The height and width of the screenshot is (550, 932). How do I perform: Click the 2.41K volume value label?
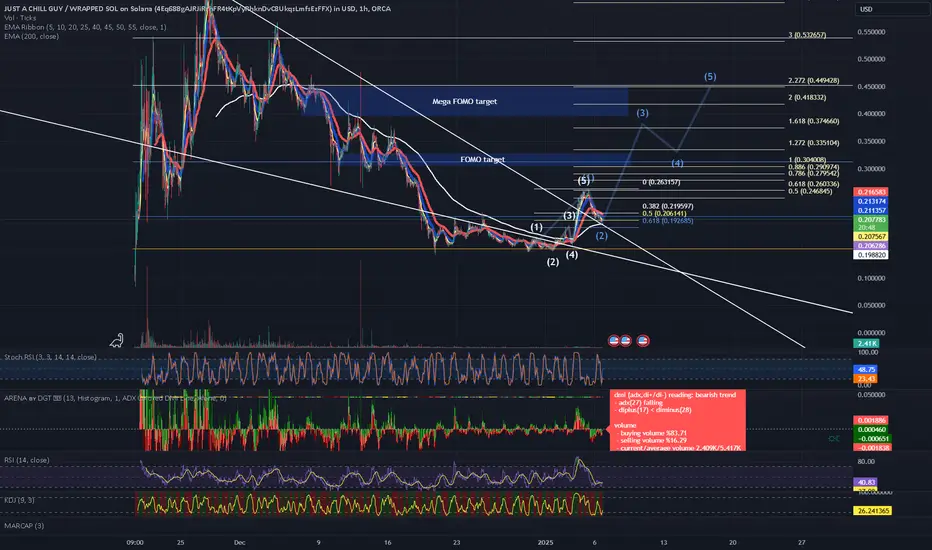[866, 344]
